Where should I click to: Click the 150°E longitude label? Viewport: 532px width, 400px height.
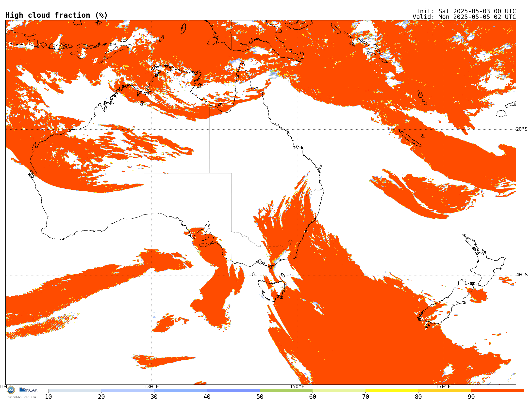(297, 386)
